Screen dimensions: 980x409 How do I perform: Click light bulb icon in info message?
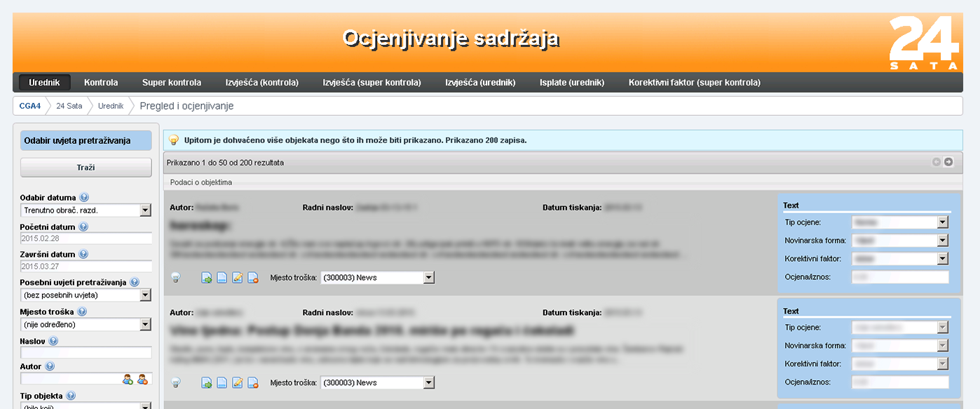174,140
